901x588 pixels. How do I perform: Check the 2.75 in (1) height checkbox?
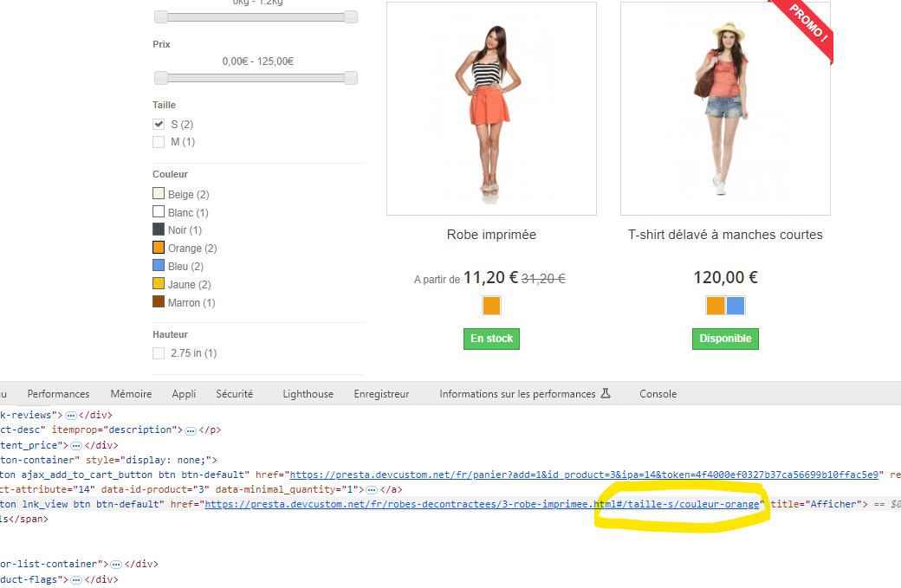tap(159, 353)
